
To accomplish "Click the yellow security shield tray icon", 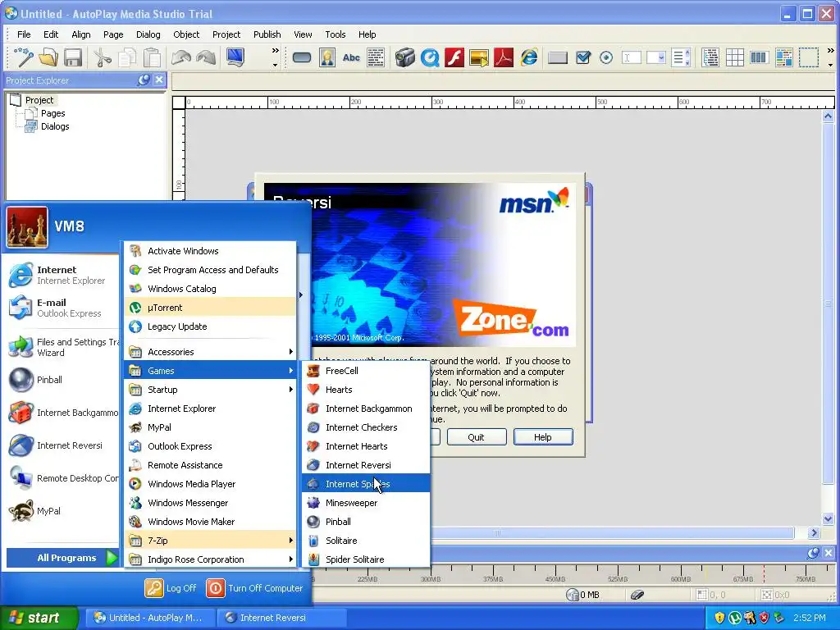I will coord(719,618).
